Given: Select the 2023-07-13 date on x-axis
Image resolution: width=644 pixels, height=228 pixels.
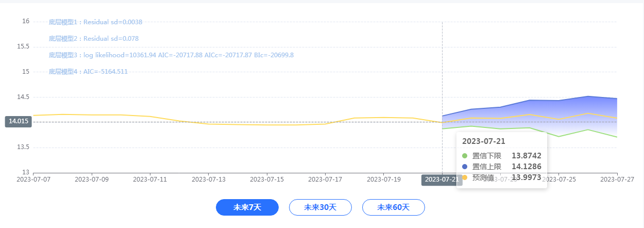Looking at the screenshot, I should pyautogui.click(x=208, y=180).
